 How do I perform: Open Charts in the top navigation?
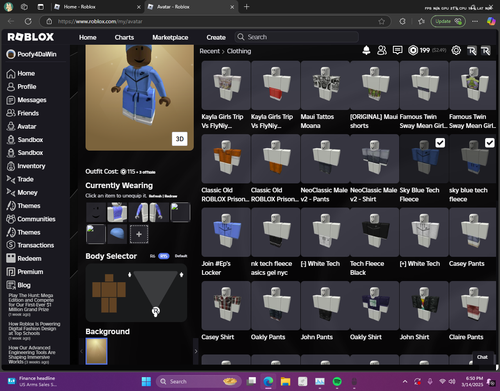tap(124, 37)
